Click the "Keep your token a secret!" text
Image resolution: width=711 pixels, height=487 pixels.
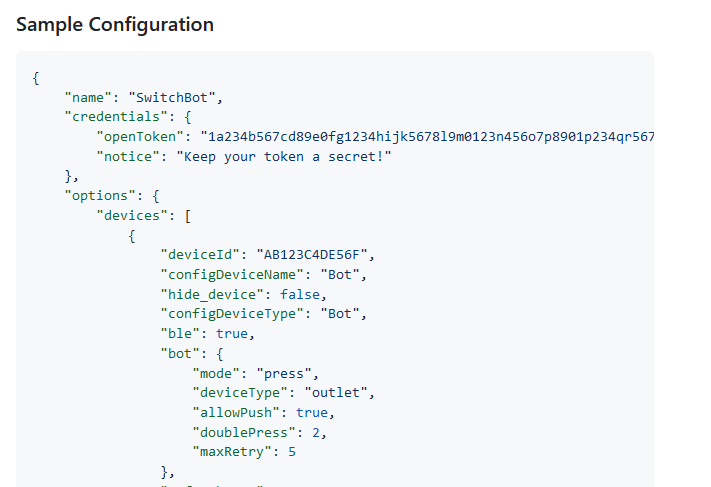coord(283,155)
